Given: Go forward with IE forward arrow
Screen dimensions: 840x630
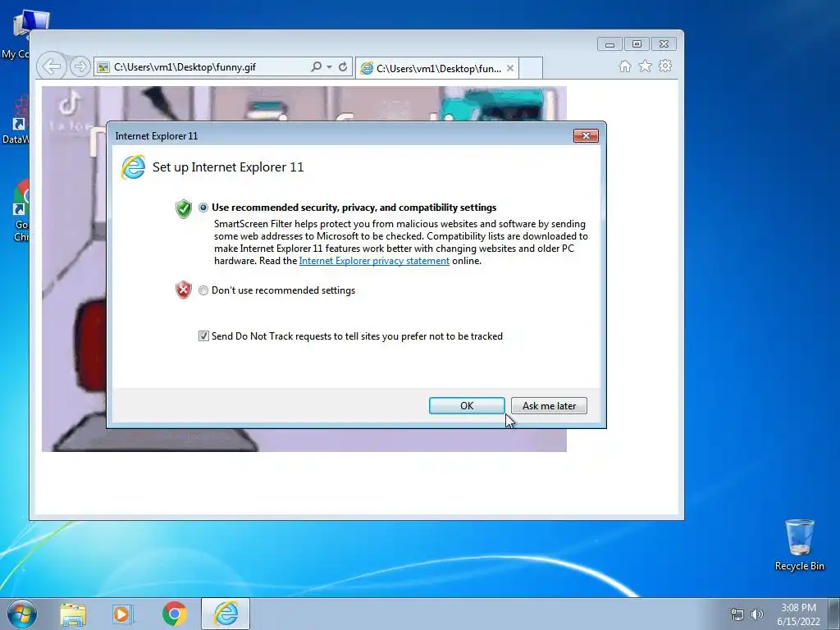Looking at the screenshot, I should [x=80, y=66].
